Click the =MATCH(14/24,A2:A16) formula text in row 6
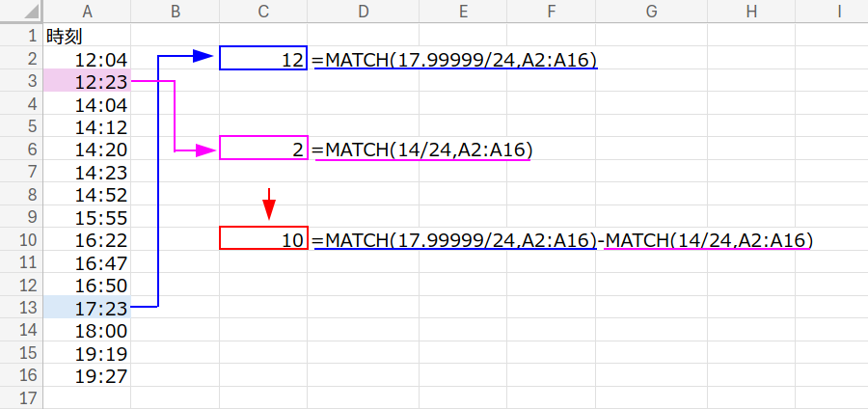The width and height of the screenshot is (868, 409). (x=422, y=150)
